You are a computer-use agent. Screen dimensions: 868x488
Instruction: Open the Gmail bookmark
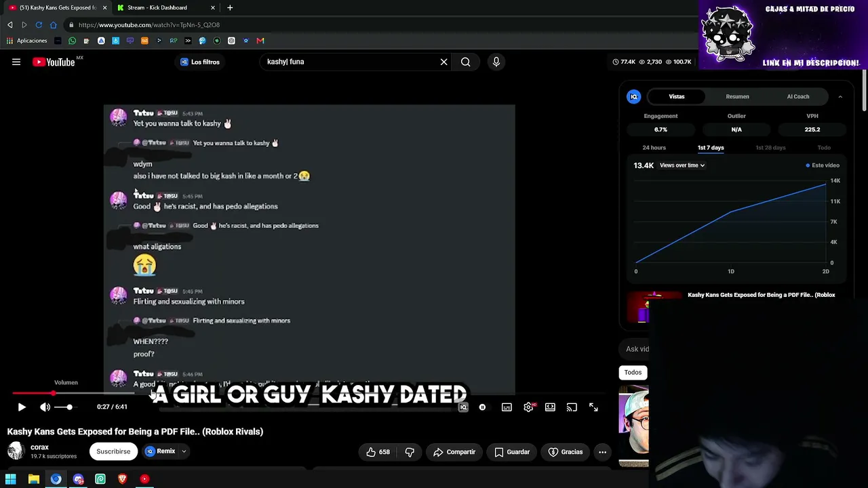coord(260,41)
